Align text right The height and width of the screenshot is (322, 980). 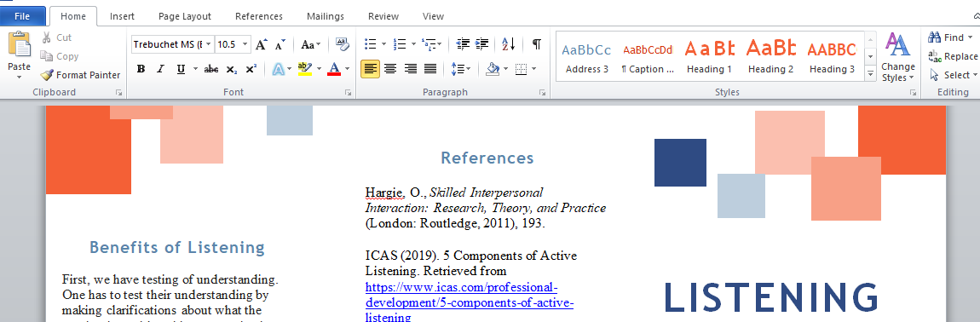[410, 69]
